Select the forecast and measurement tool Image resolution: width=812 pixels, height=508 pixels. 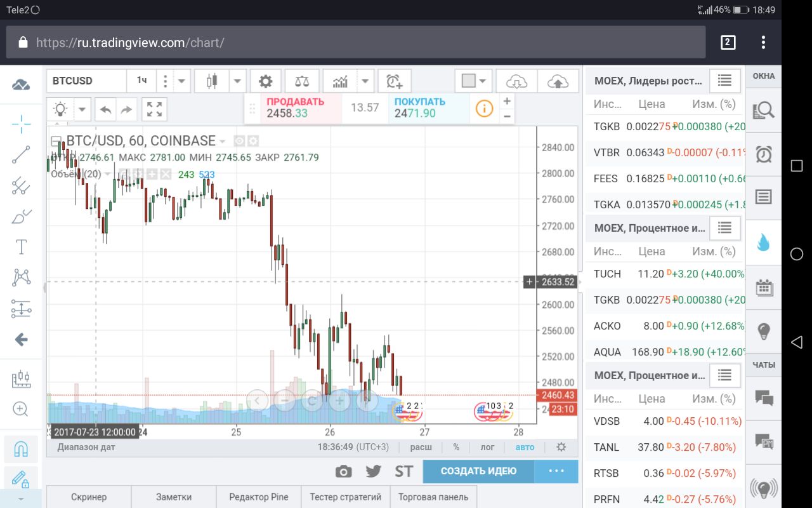click(x=21, y=309)
